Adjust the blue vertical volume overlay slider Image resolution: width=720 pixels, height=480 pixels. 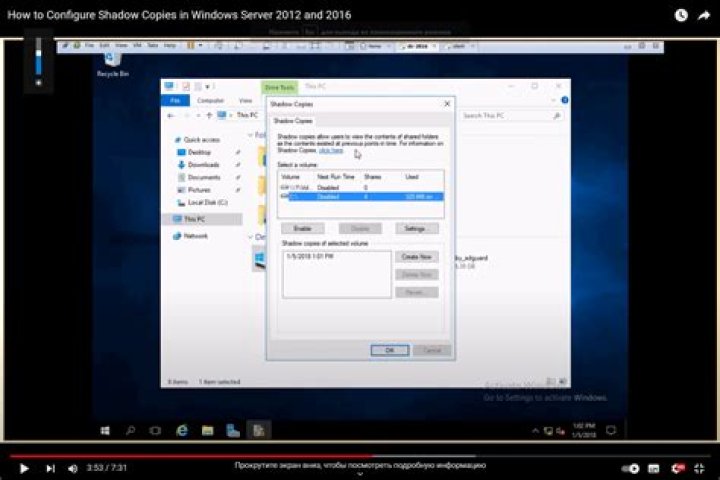pyautogui.click(x=39, y=56)
